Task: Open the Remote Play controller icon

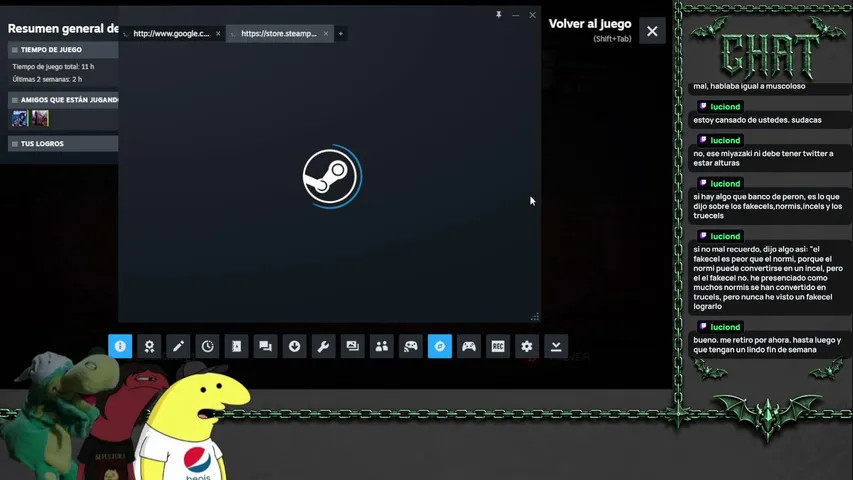Action: coord(411,346)
